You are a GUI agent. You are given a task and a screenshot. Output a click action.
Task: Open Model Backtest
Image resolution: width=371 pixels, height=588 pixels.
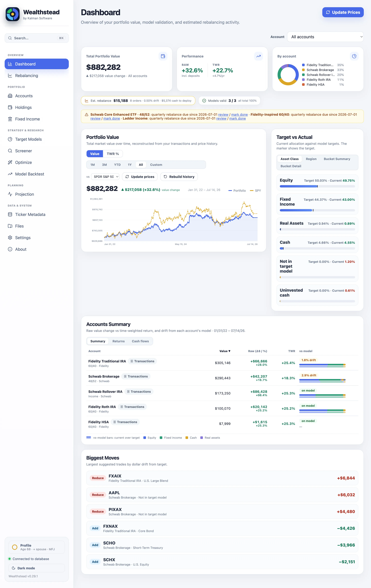tap(37, 174)
